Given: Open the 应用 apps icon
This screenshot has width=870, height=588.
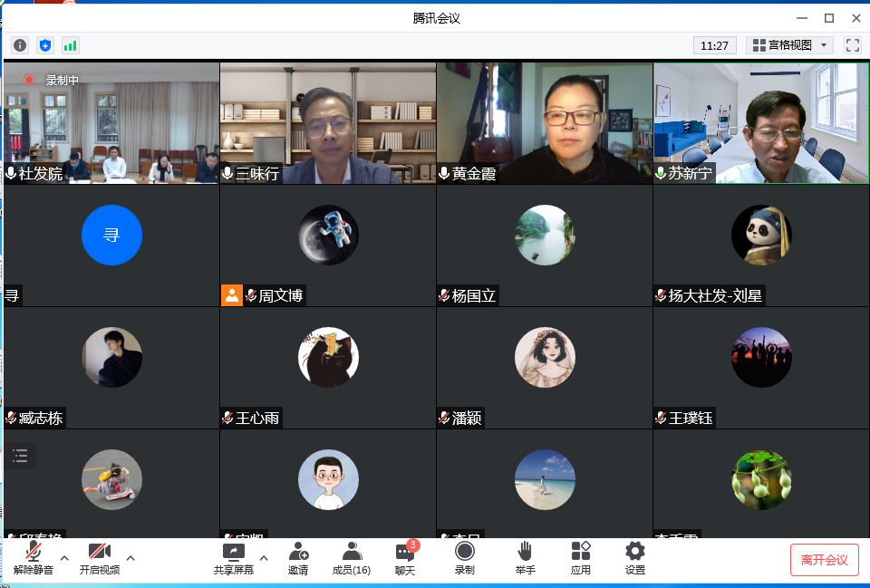Looking at the screenshot, I should tap(581, 558).
